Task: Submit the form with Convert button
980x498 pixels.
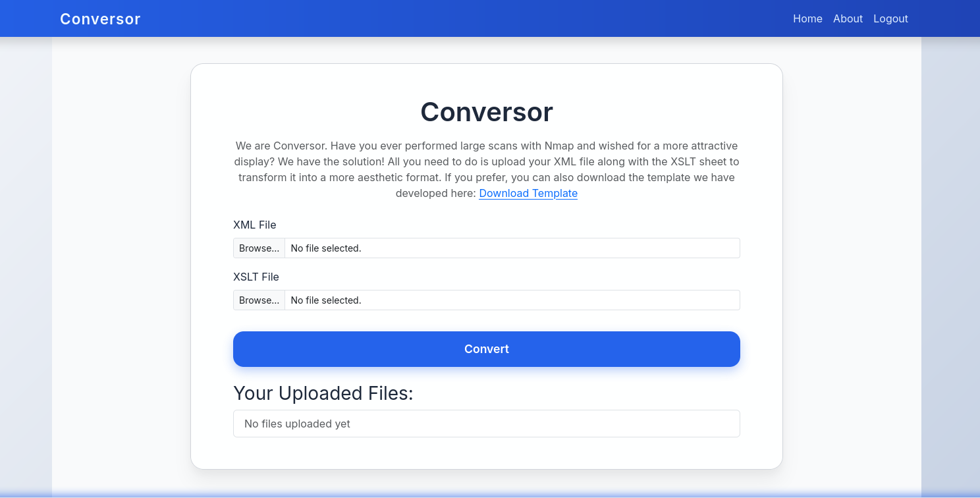Action: tap(486, 349)
